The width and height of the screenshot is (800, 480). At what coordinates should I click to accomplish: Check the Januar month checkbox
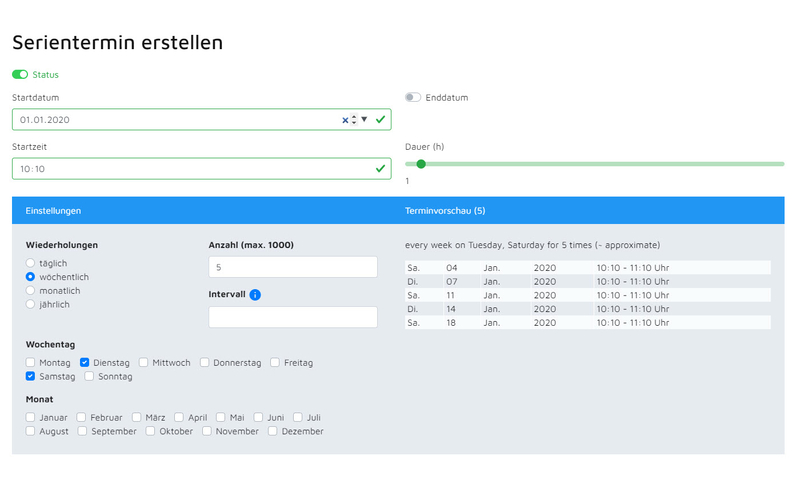coord(31,417)
